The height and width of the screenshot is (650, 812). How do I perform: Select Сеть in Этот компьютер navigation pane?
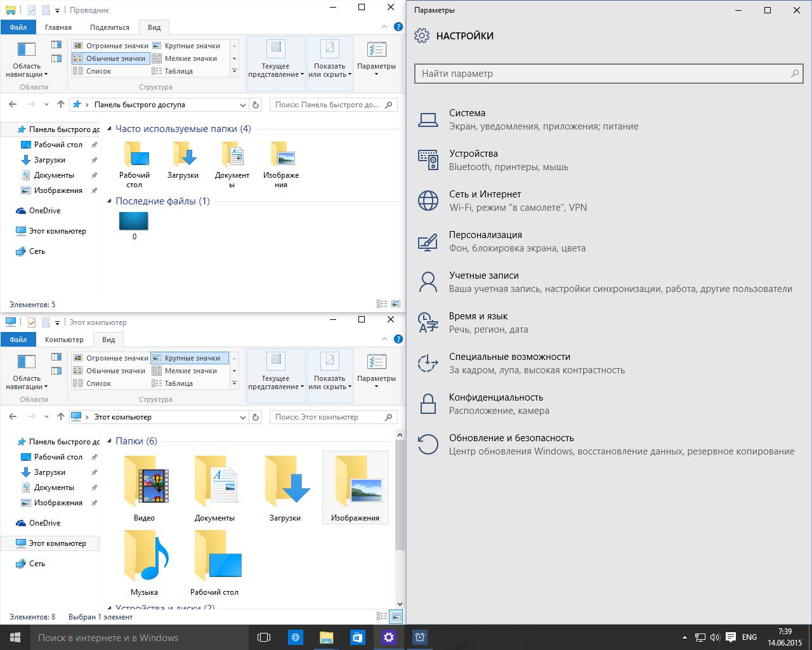(37, 564)
